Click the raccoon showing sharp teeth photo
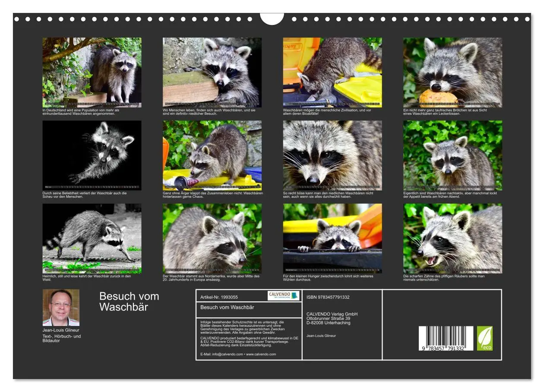This screenshot has height=392, width=544. tap(453, 237)
